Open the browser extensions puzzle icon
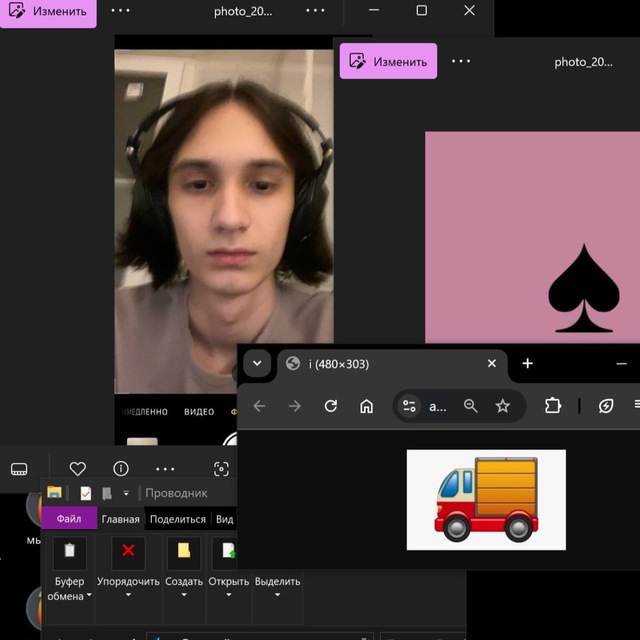 [553, 406]
